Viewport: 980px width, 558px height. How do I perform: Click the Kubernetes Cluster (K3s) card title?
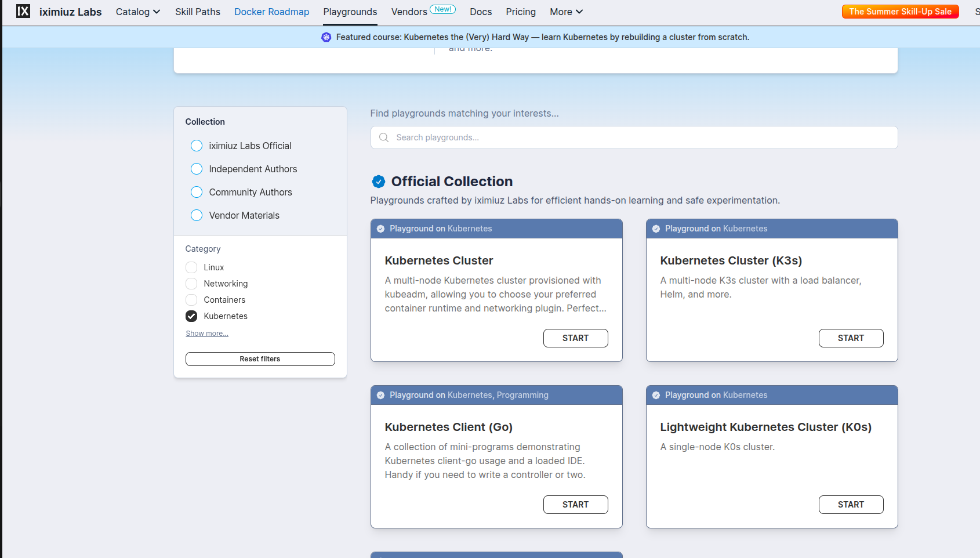(731, 260)
